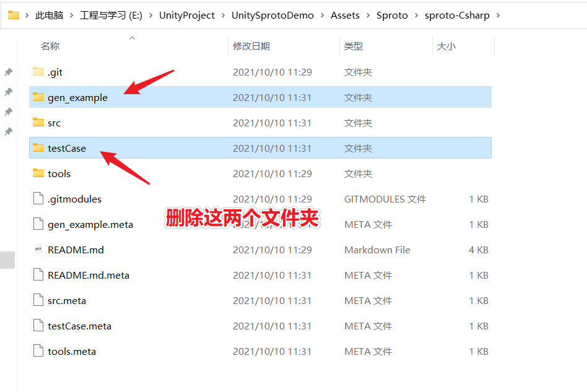Click a pinned item in the sidebar
The height and width of the screenshot is (392, 587).
click(x=7, y=72)
